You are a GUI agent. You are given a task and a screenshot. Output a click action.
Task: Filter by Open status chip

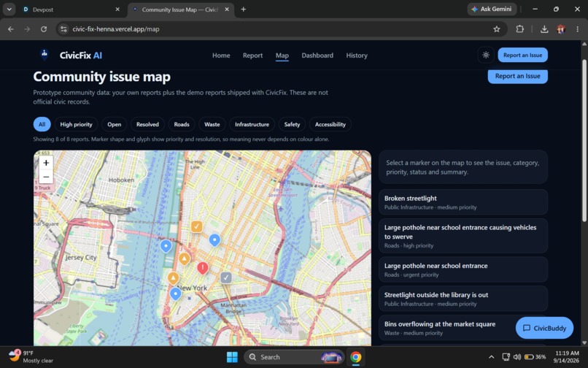tap(115, 124)
